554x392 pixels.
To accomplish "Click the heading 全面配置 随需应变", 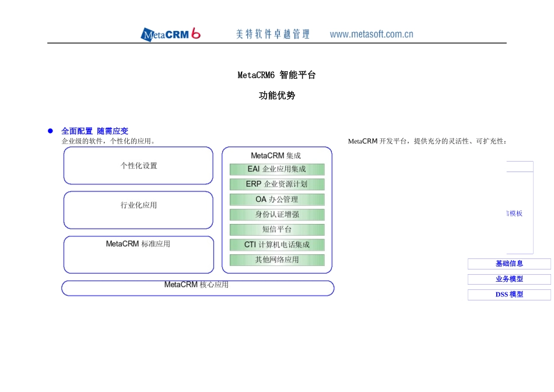I will [94, 131].
